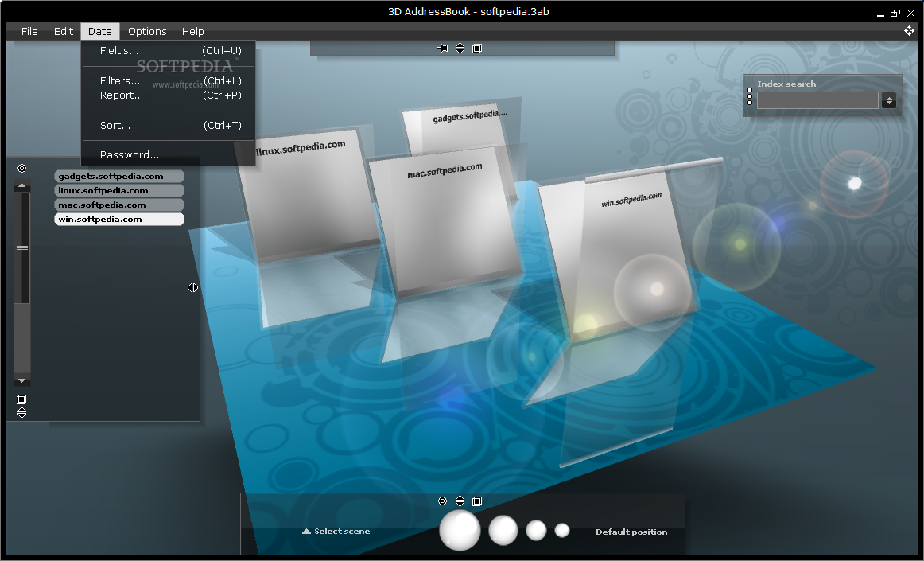The width and height of the screenshot is (924, 561).
Task: Click the pin icon on the top panel
Action: tap(443, 49)
